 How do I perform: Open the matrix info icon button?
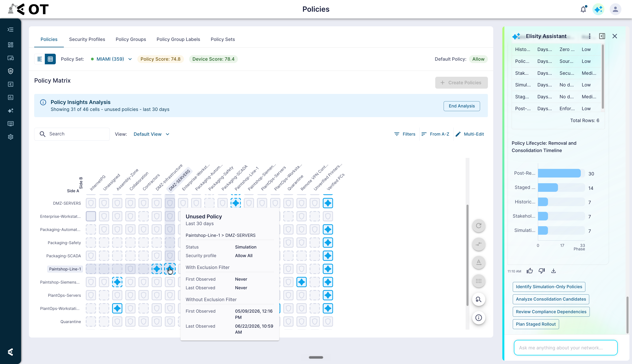click(479, 318)
